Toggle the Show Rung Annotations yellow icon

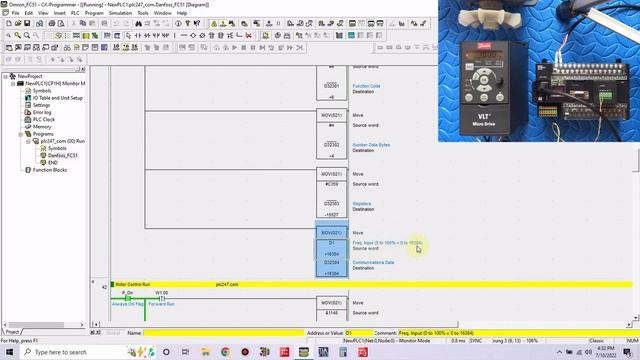[x=86, y=36]
